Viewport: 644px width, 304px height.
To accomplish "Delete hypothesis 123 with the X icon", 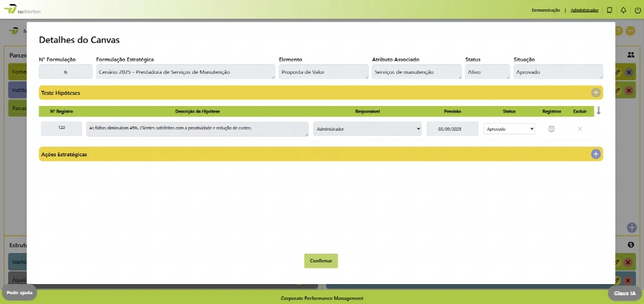I will click(x=580, y=129).
